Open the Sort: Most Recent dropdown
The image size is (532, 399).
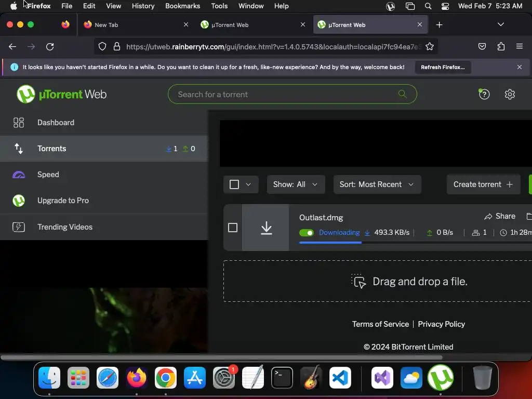tap(377, 184)
